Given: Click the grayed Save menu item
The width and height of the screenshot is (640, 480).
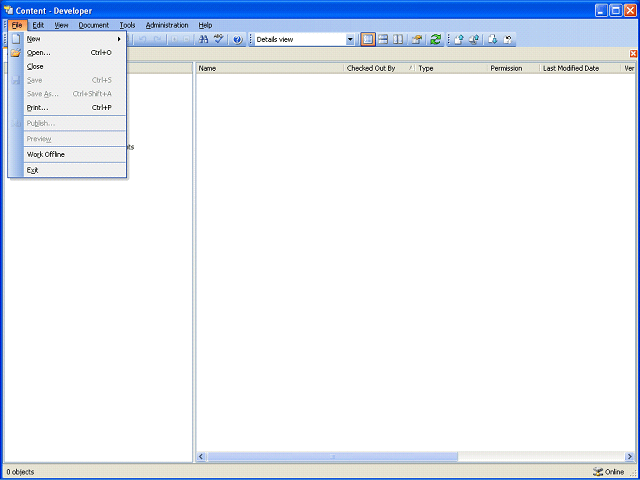Looking at the screenshot, I should (67, 80).
